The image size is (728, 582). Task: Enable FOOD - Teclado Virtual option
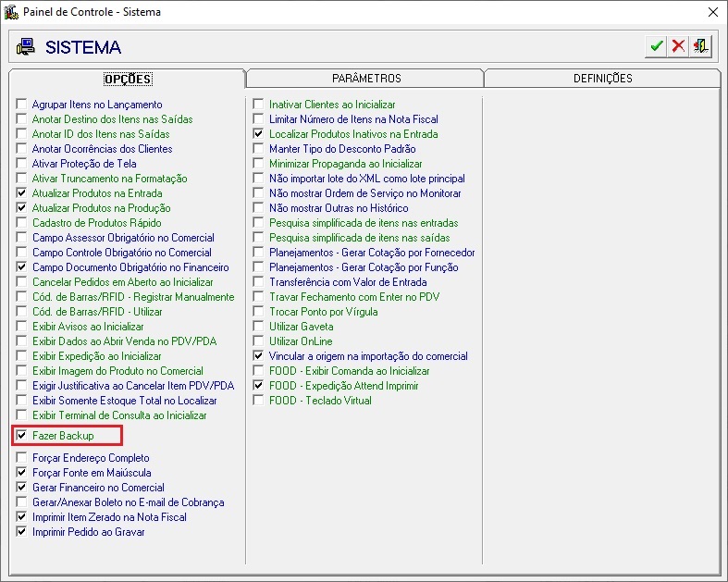point(259,401)
